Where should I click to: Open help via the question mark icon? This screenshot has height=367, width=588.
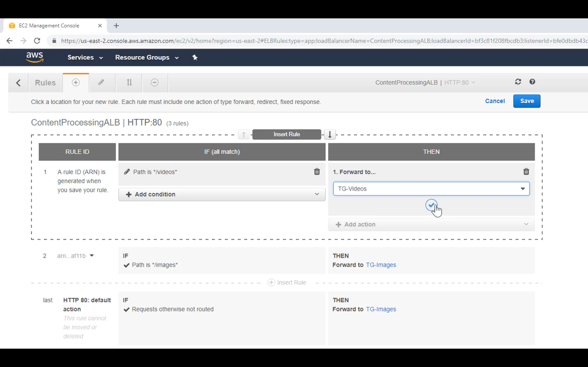pyautogui.click(x=532, y=82)
